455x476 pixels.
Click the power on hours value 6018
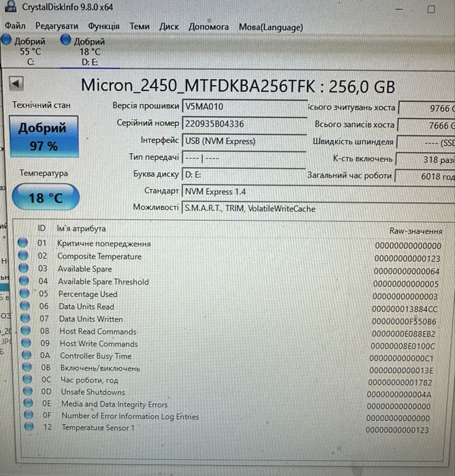click(425, 176)
